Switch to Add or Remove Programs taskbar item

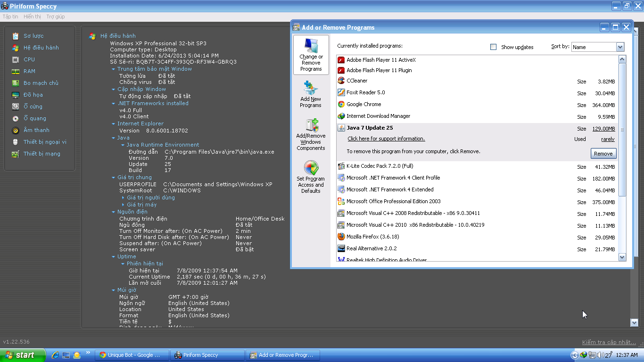tap(283, 355)
